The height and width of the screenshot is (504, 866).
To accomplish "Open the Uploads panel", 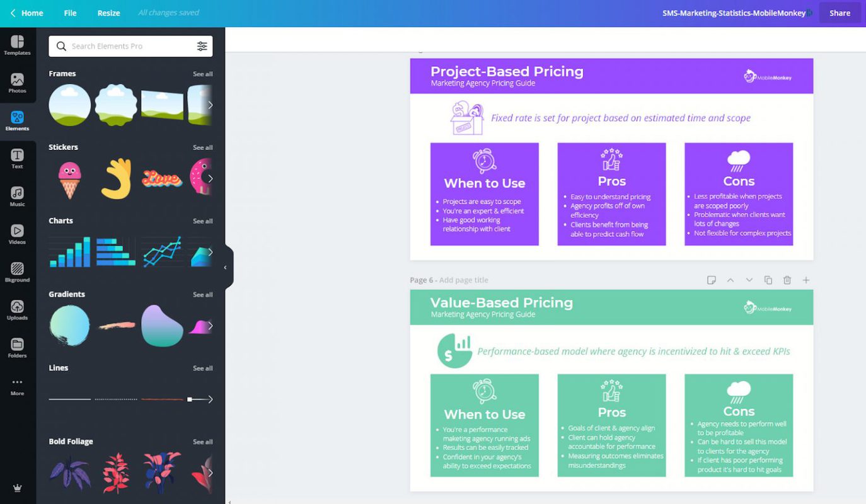I will tap(17, 309).
